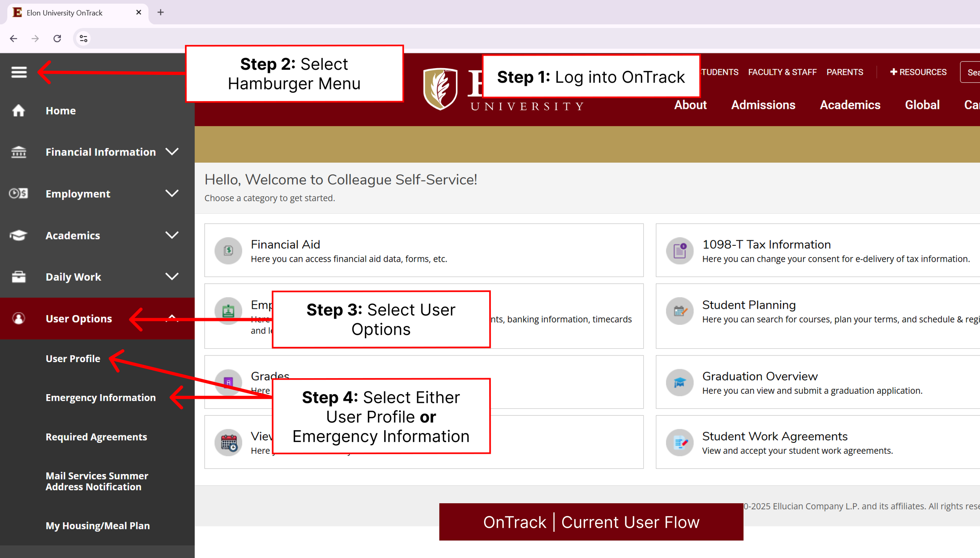The height and width of the screenshot is (558, 980).
Task: Expand the Daily Work section
Action: click(172, 277)
